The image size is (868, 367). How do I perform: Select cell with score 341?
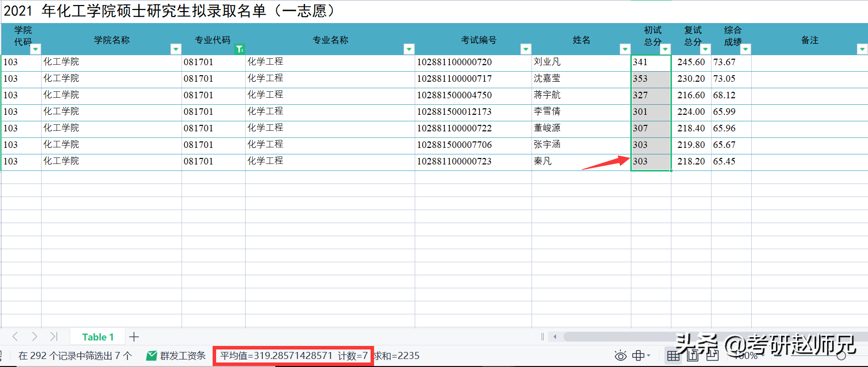click(651, 62)
